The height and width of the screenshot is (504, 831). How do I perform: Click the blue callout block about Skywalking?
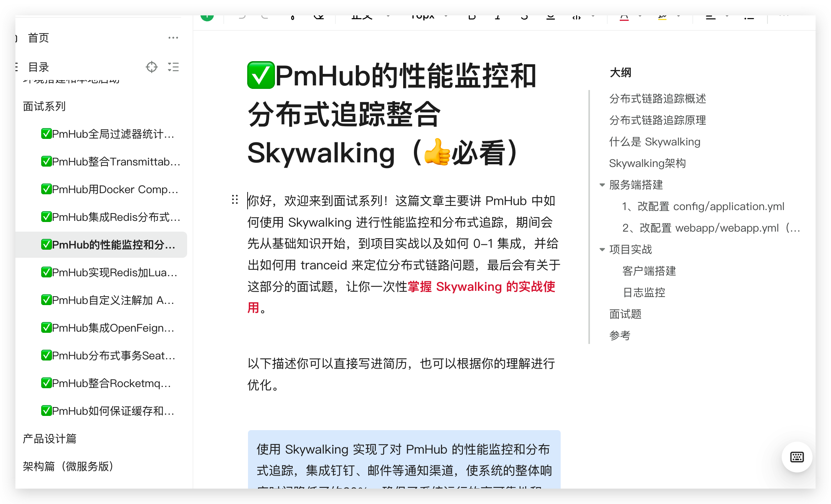[404, 460]
